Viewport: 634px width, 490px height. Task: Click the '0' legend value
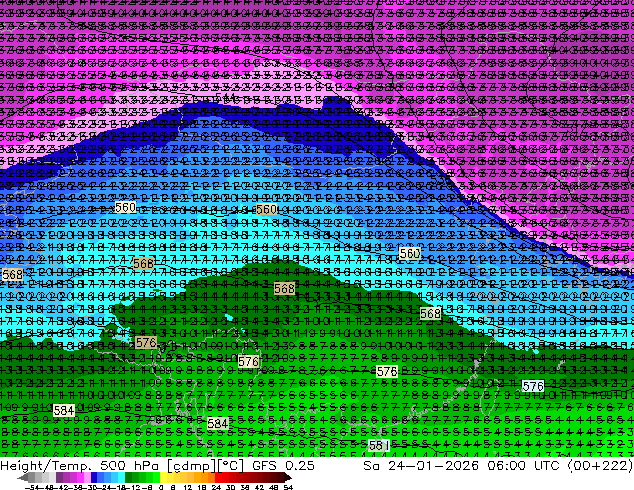pyautogui.click(x=161, y=488)
